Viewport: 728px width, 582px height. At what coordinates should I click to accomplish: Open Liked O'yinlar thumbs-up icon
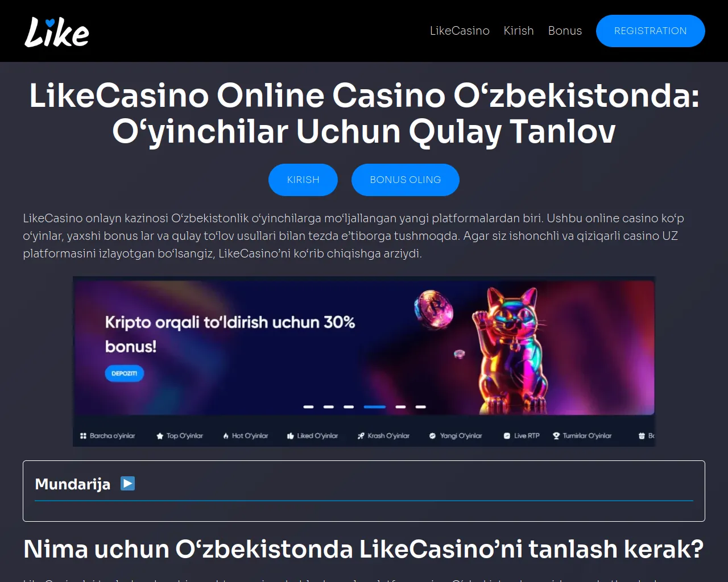(291, 436)
